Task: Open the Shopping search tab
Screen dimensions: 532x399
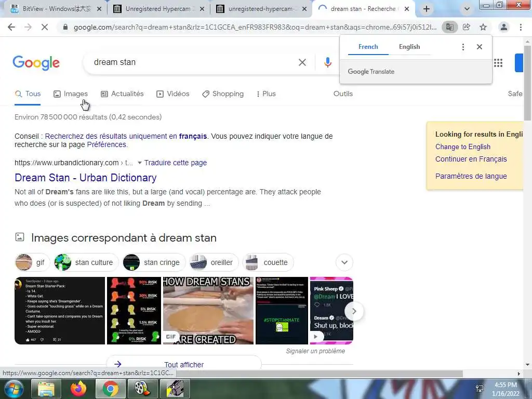Action: click(222, 94)
